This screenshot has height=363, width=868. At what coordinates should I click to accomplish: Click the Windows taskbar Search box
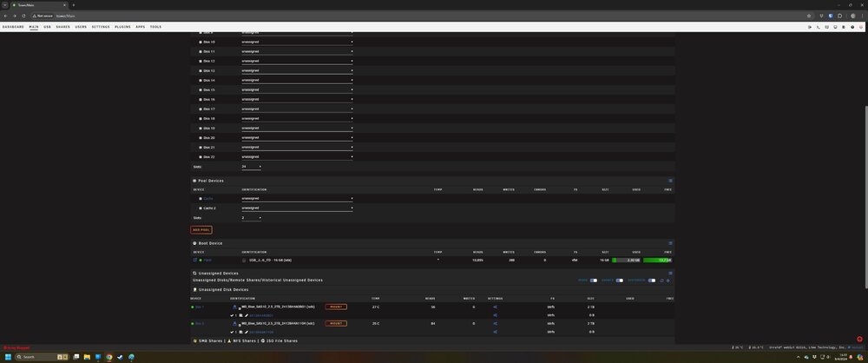coord(41,357)
